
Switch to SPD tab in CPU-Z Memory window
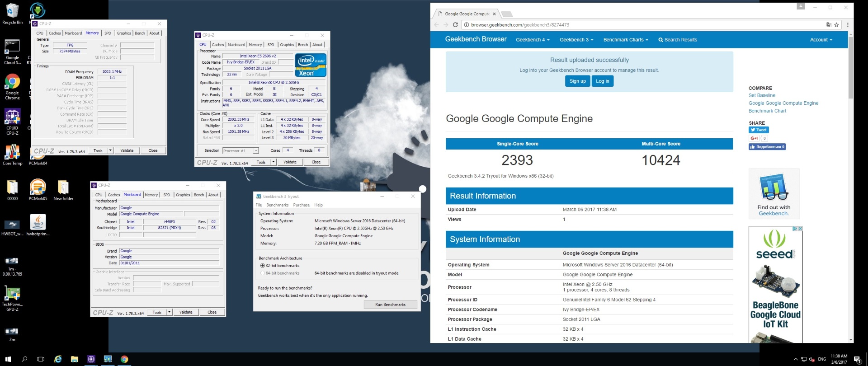tap(108, 33)
